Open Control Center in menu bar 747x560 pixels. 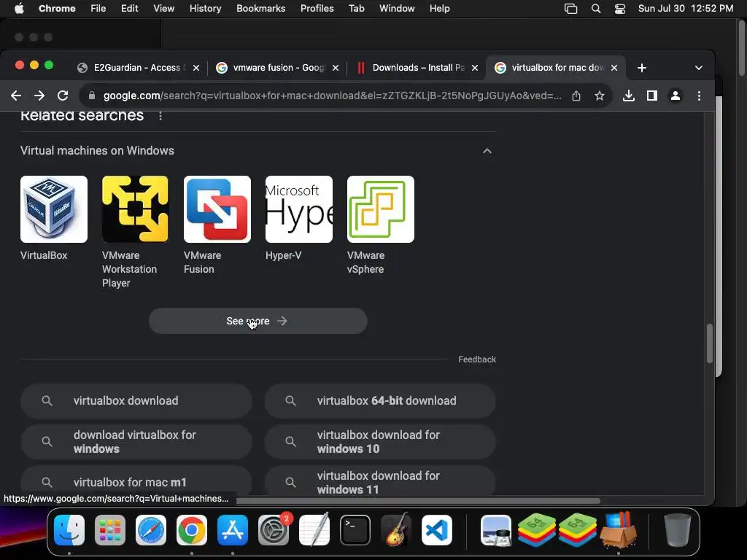point(620,9)
